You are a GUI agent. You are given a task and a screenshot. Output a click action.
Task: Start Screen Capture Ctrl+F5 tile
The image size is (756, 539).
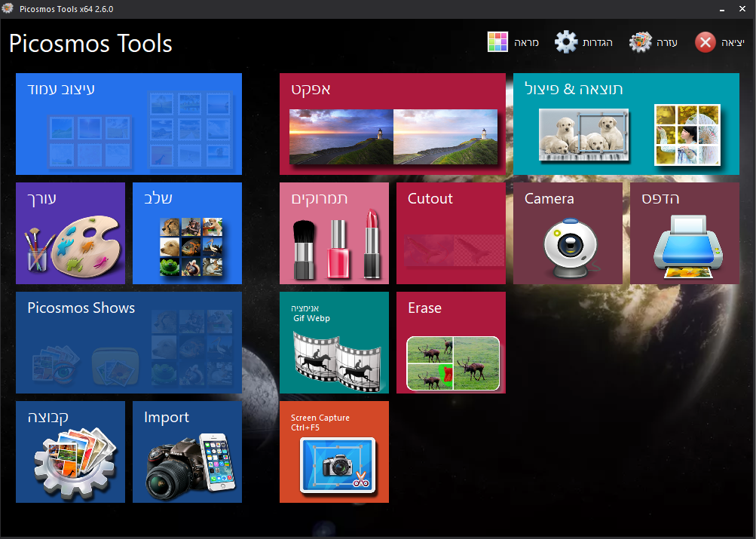(x=334, y=452)
